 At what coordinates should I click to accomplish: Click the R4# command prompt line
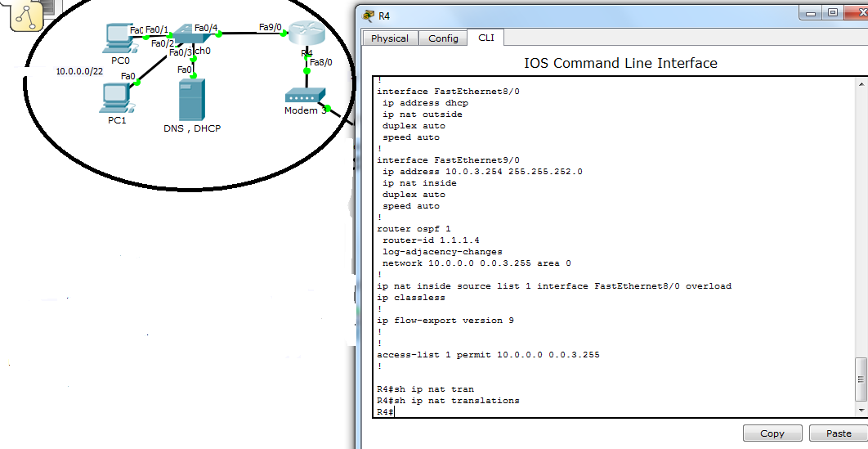coord(385,412)
